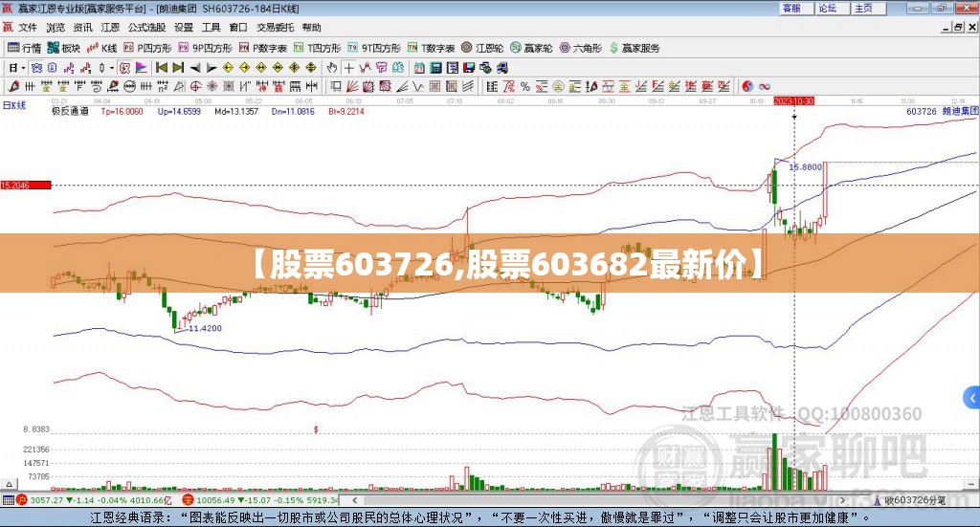Move chart left with black arrow

coord(195,68)
